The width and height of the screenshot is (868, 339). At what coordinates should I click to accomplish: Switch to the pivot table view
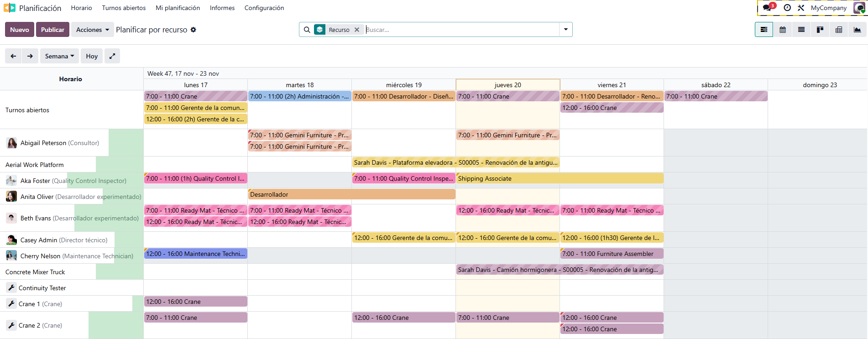[x=839, y=30]
